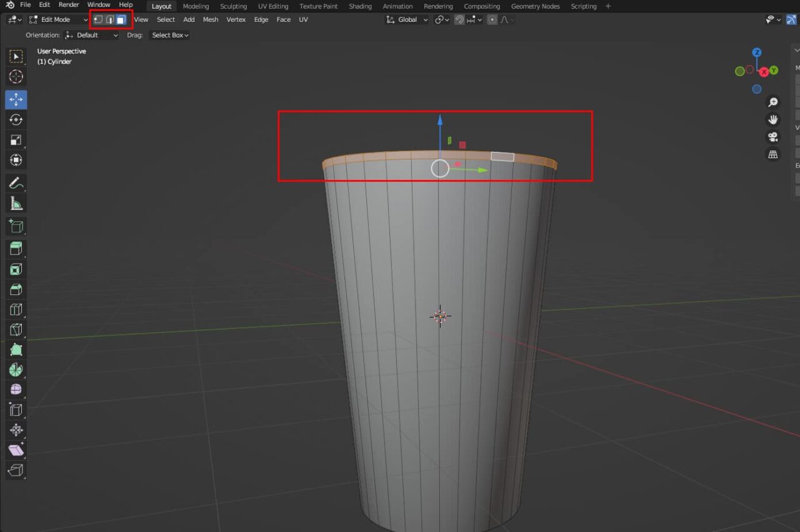
Task: Activate the Measure tool
Action: [x=16, y=203]
